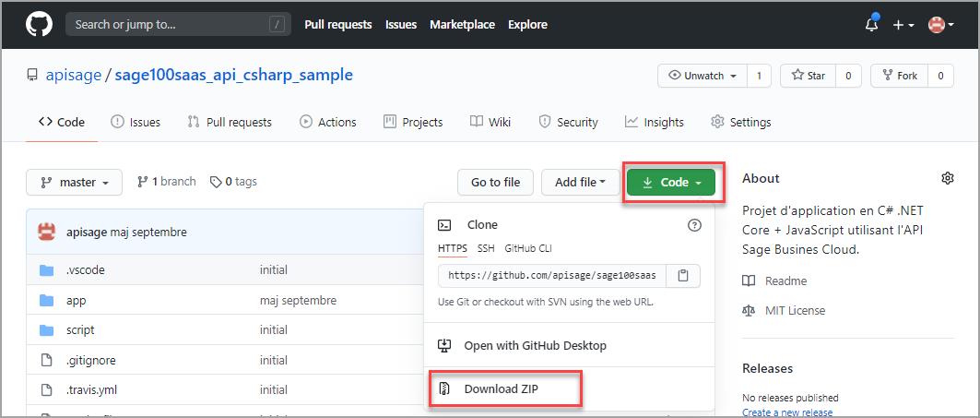Select the HTTPS clone option
980x418 pixels.
coord(452,248)
